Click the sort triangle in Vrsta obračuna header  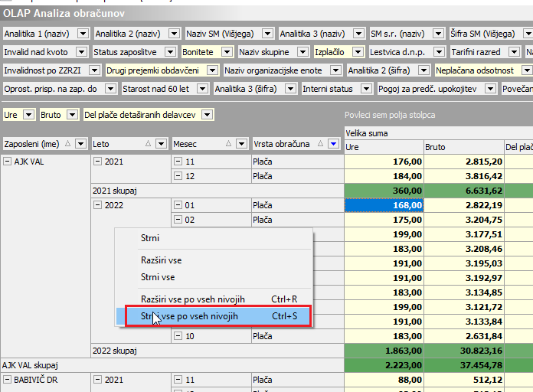coord(320,143)
